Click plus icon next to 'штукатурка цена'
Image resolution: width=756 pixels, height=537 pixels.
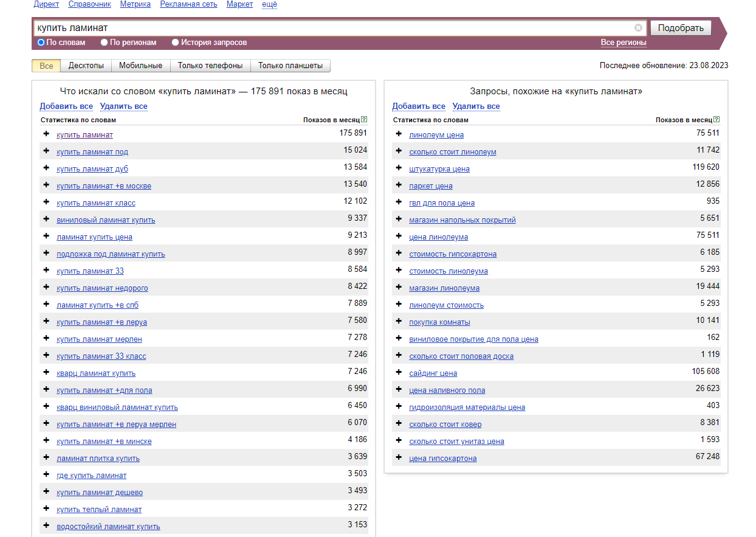point(399,168)
